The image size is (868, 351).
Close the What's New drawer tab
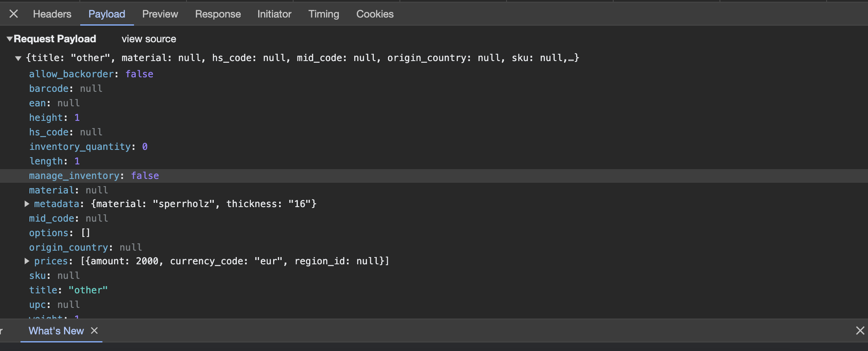94,331
